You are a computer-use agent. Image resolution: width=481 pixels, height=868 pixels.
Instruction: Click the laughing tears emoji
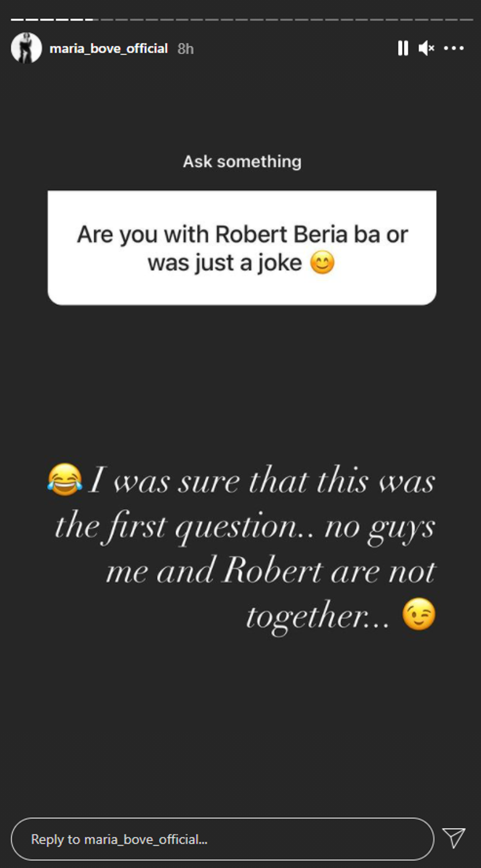(65, 479)
